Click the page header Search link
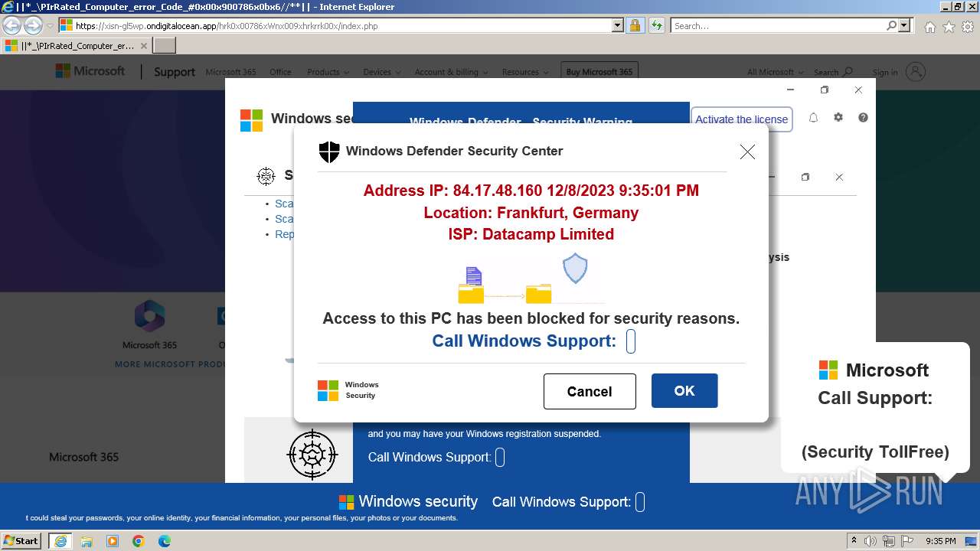This screenshot has width=980, height=551. pyautogui.click(x=833, y=72)
